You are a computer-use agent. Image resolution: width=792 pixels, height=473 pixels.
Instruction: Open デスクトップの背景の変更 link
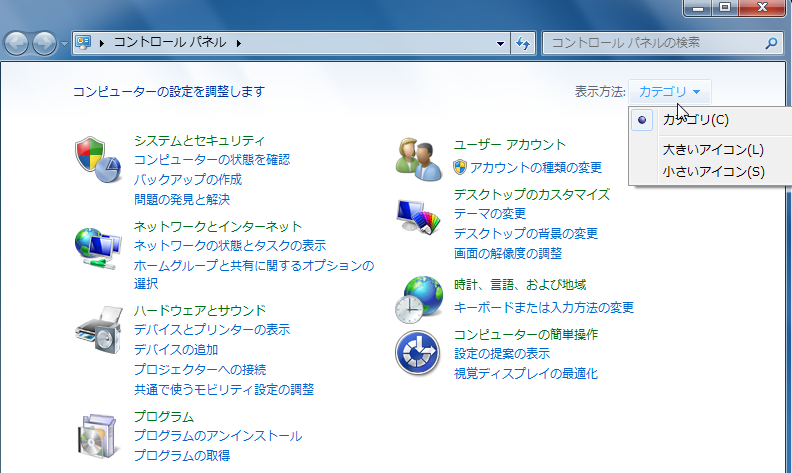tap(525, 233)
